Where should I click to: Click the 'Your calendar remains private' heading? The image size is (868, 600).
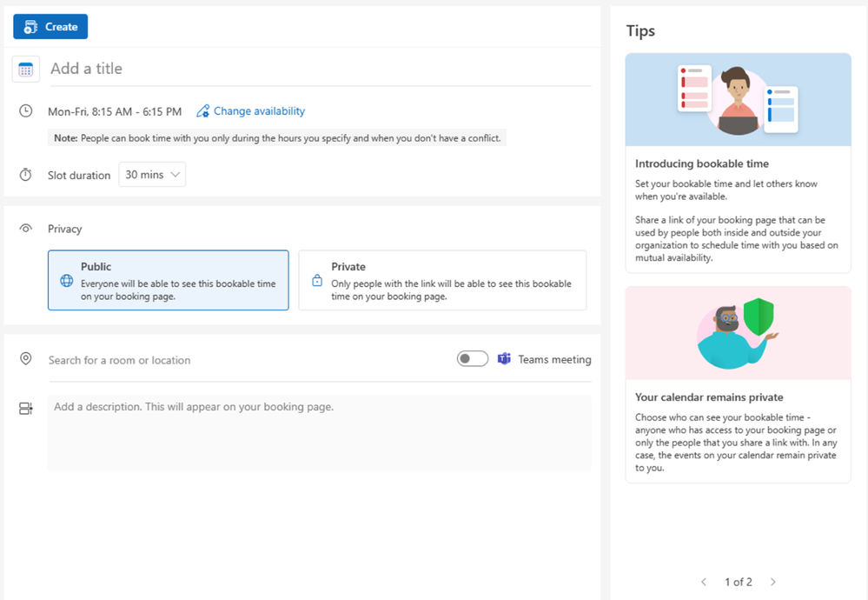tap(709, 397)
